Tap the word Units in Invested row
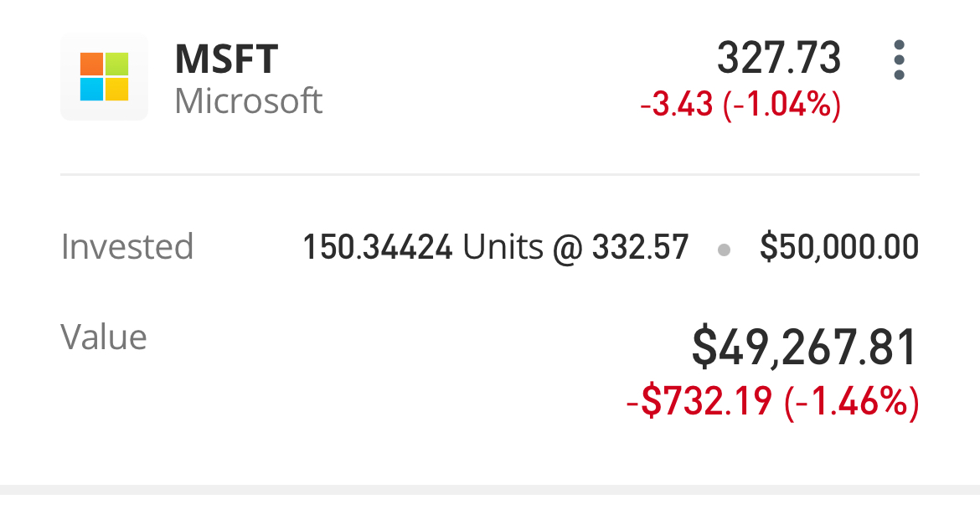The height and width of the screenshot is (520, 980). (503, 247)
